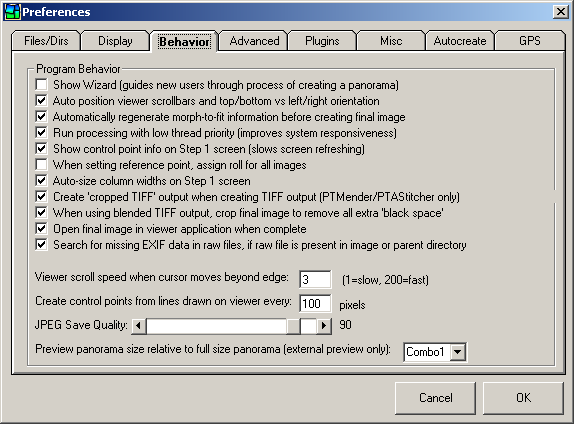Select the Plugins tab
Image resolution: width=574 pixels, height=424 pixels.
322,41
